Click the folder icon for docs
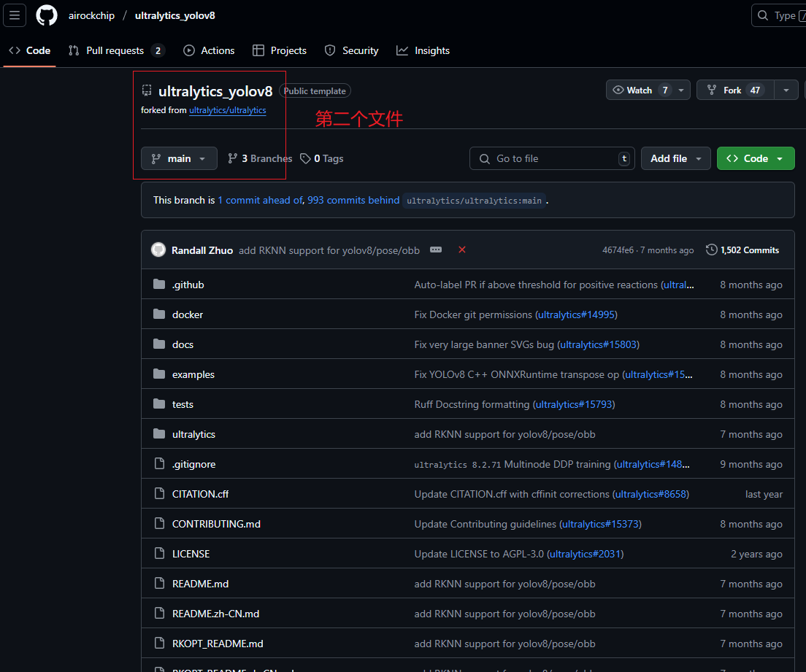The image size is (806, 672). (x=159, y=344)
